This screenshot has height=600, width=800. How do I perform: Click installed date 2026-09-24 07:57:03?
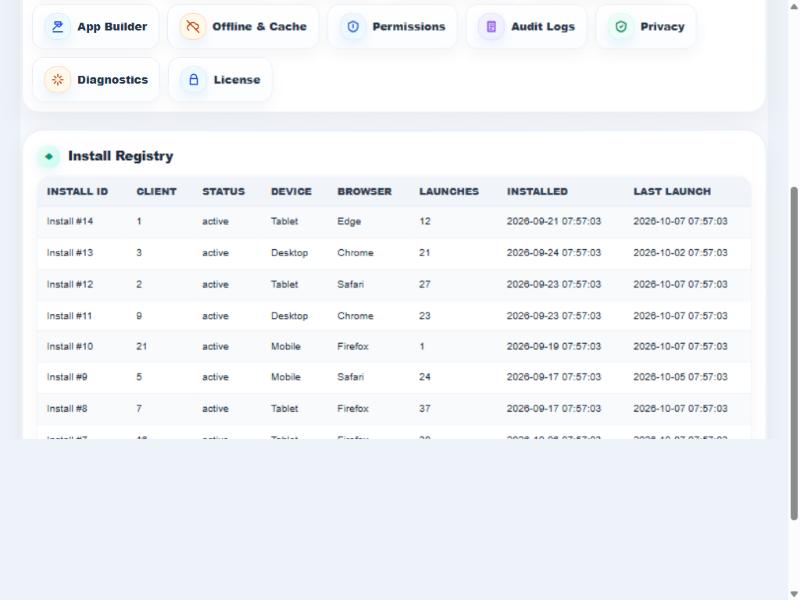554,253
